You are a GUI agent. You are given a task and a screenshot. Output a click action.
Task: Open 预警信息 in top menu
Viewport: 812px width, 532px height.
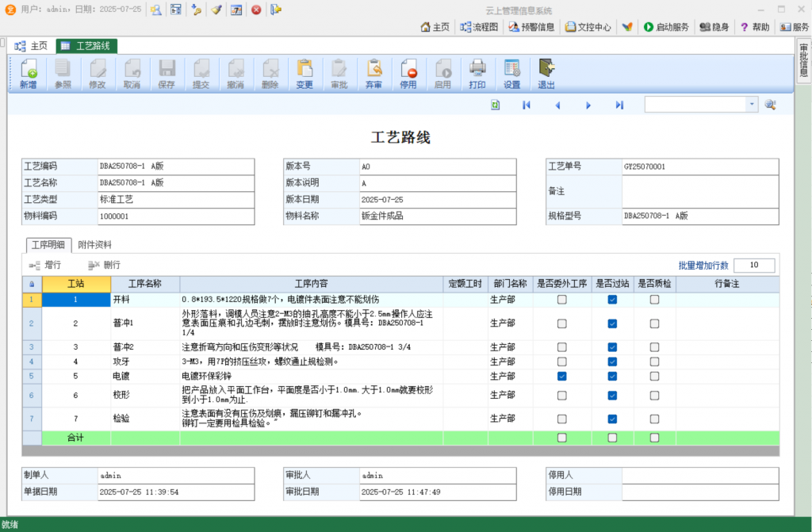coord(532,27)
